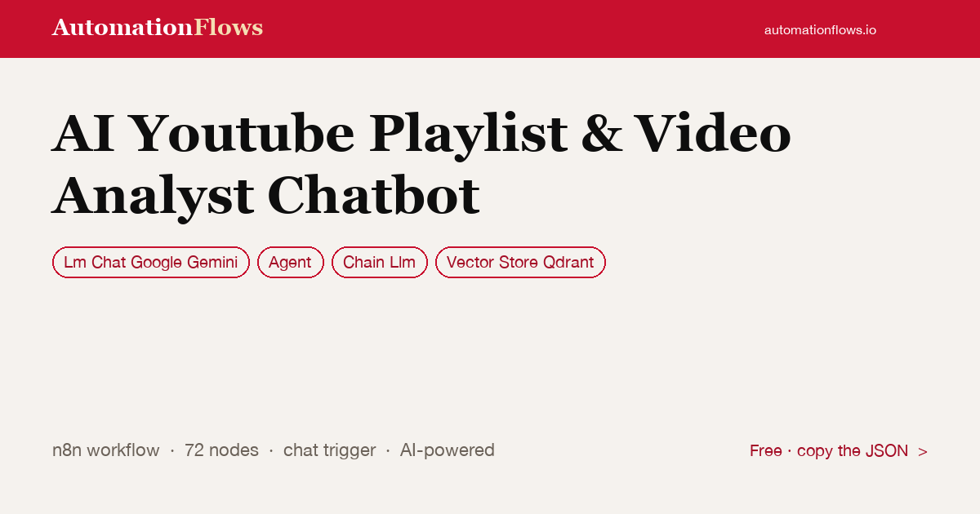
Task: Click the 72 nodes text
Action: pos(221,450)
